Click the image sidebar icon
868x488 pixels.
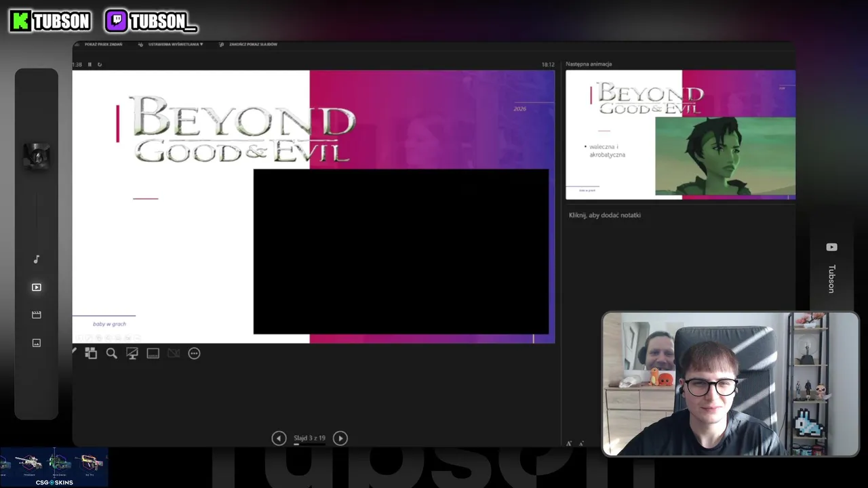coord(37,343)
